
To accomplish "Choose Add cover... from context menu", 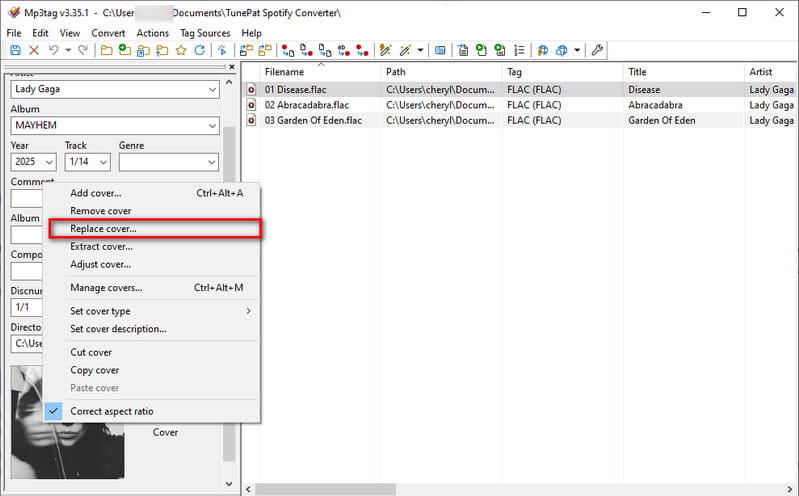I will [152, 193].
